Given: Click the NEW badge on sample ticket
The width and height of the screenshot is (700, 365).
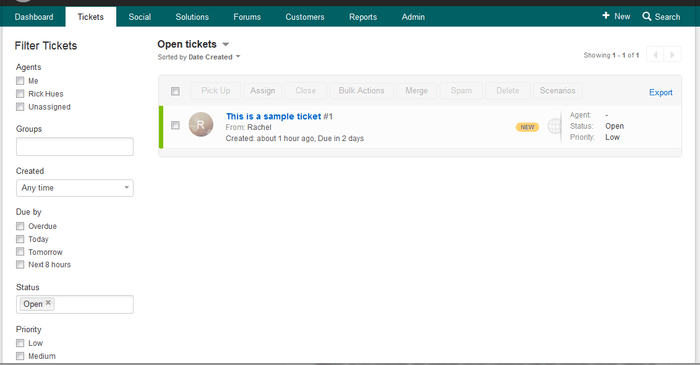Looking at the screenshot, I should (x=527, y=127).
